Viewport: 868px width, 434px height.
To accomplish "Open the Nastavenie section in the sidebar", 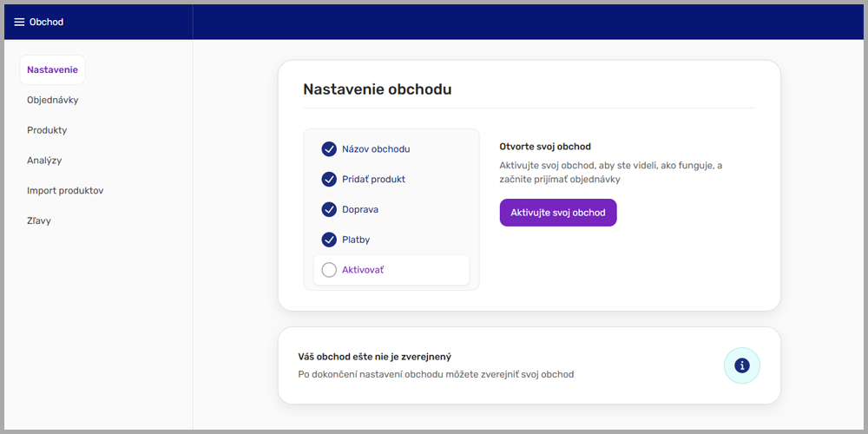I will (52, 69).
